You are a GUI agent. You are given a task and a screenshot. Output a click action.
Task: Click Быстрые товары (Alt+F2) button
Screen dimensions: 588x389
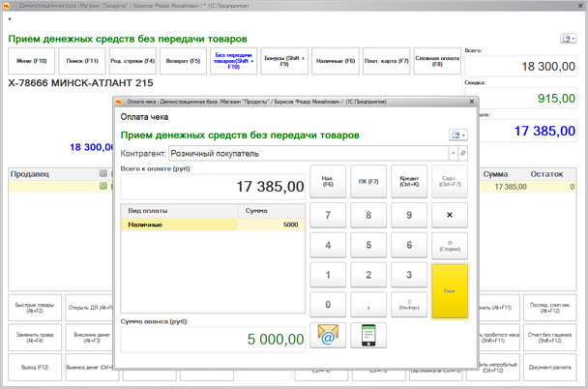tap(35, 308)
